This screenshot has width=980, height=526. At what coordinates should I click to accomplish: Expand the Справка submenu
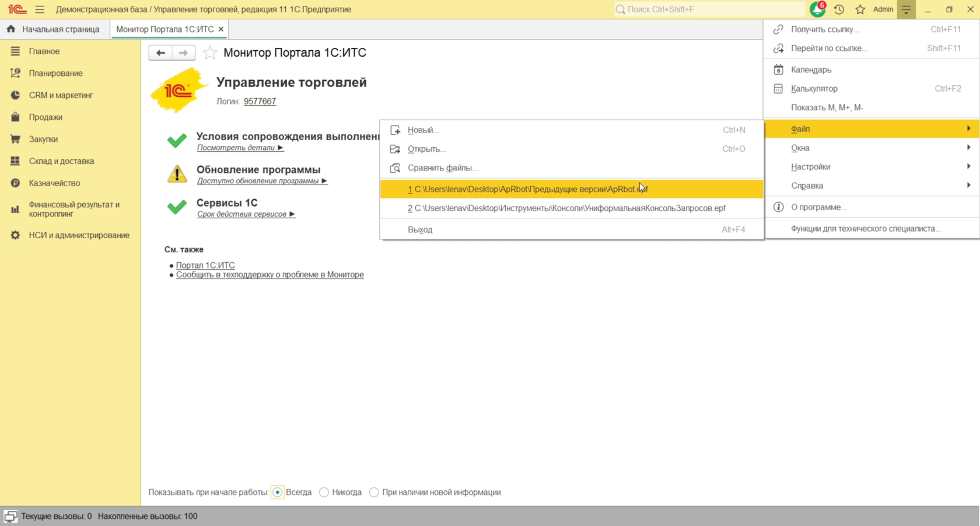872,186
